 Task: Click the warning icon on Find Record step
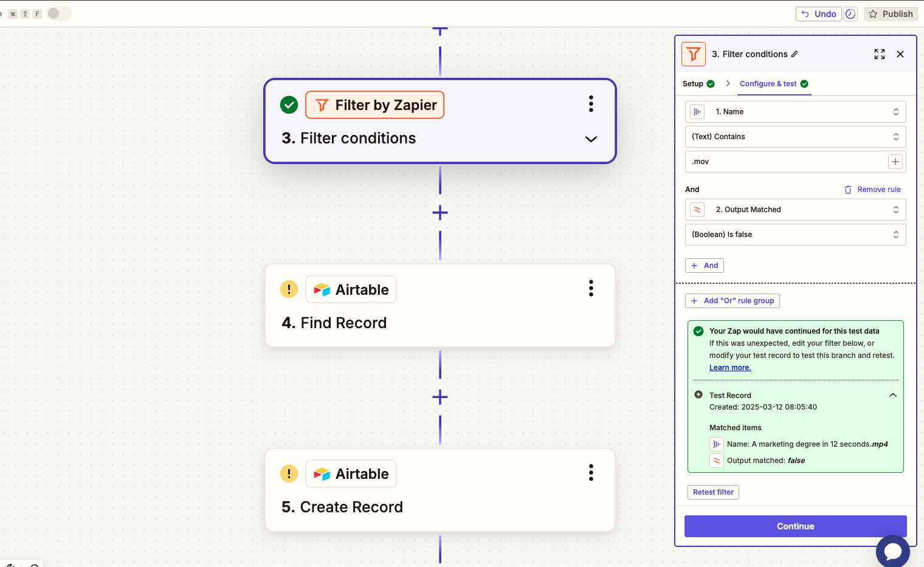[289, 289]
